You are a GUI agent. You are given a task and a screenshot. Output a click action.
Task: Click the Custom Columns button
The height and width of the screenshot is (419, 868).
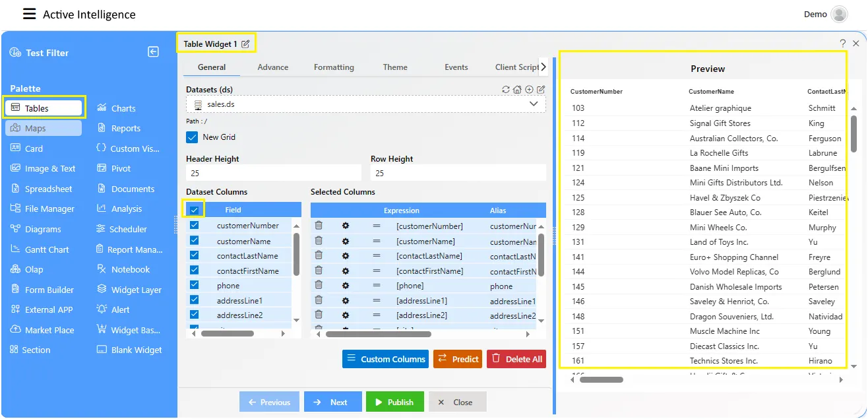click(385, 359)
